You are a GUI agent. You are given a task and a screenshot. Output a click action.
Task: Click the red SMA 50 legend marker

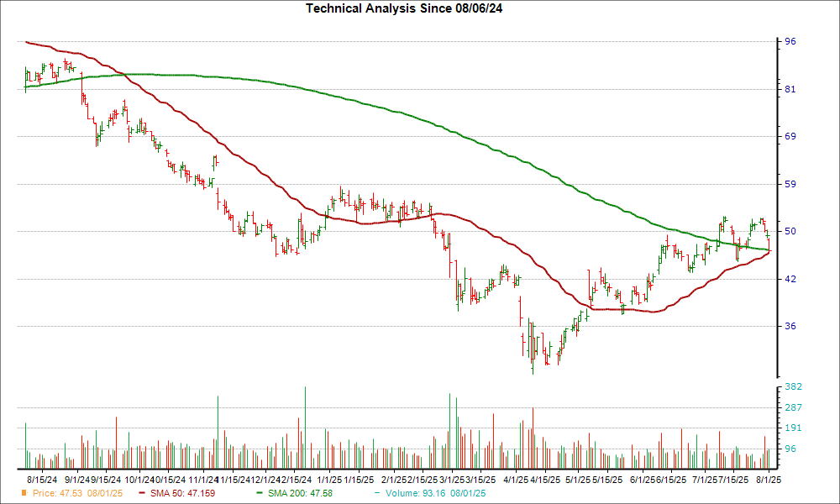coord(141,493)
